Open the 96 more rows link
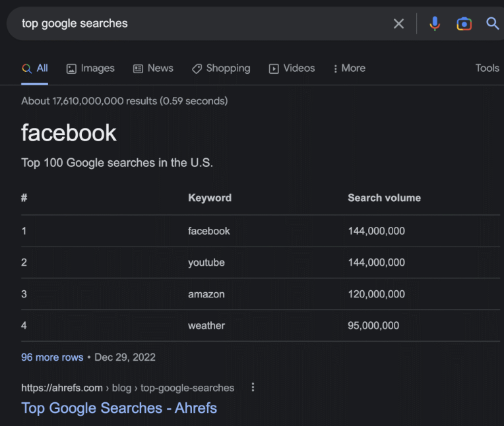 (52, 357)
